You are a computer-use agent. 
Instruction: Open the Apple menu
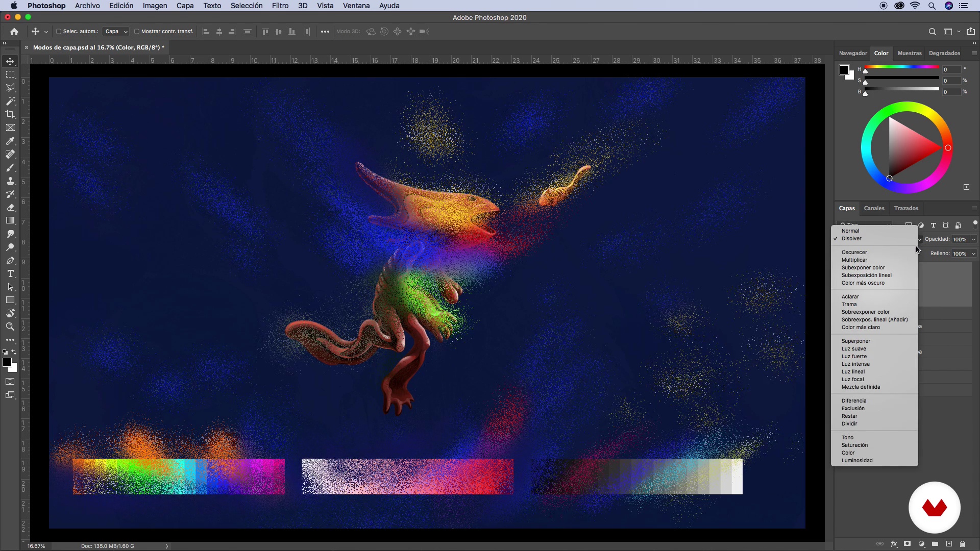point(14,6)
